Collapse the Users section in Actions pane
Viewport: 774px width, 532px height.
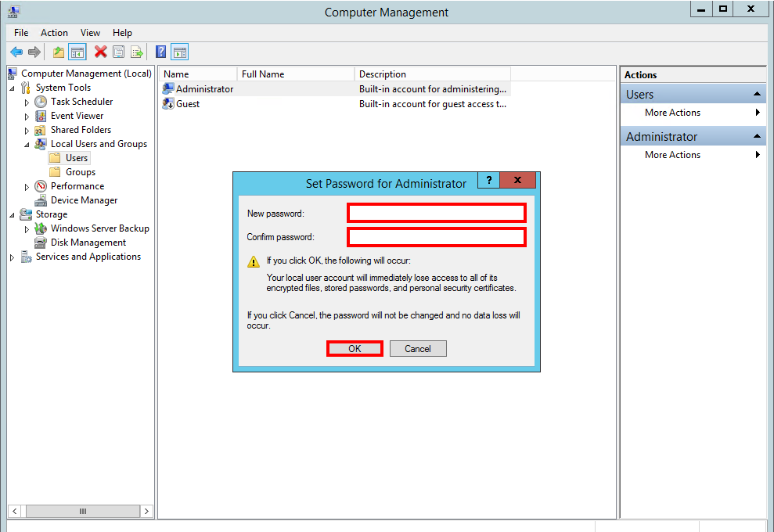point(757,94)
